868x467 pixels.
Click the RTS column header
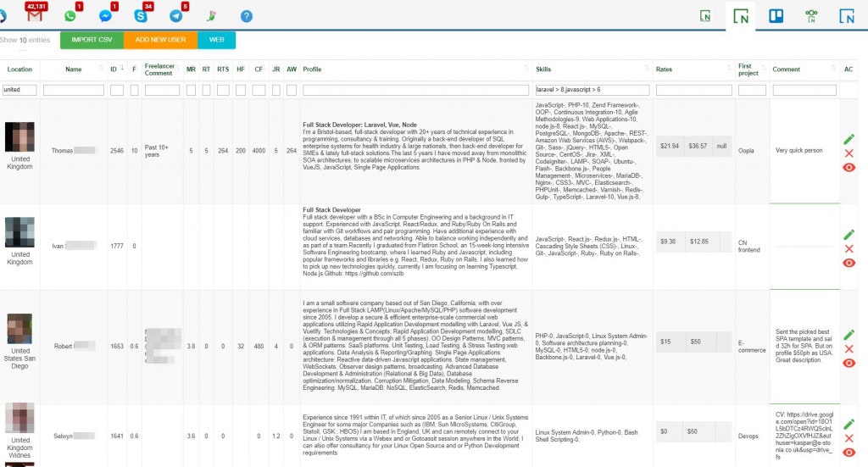(223, 69)
